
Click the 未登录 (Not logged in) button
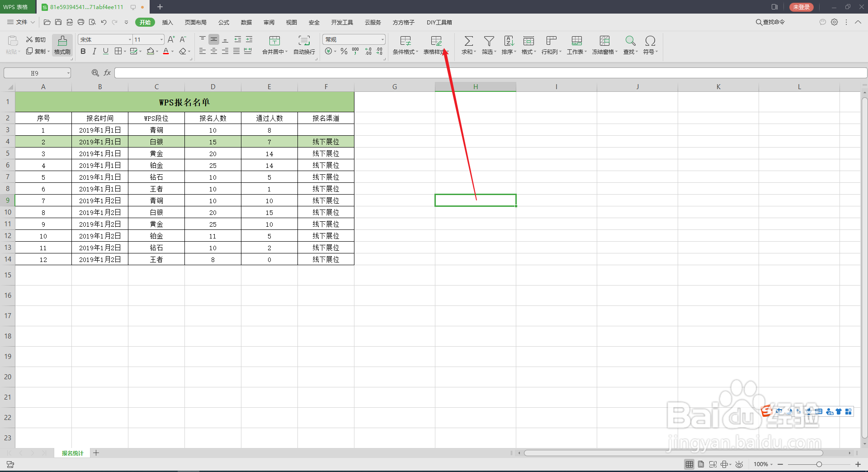point(802,7)
